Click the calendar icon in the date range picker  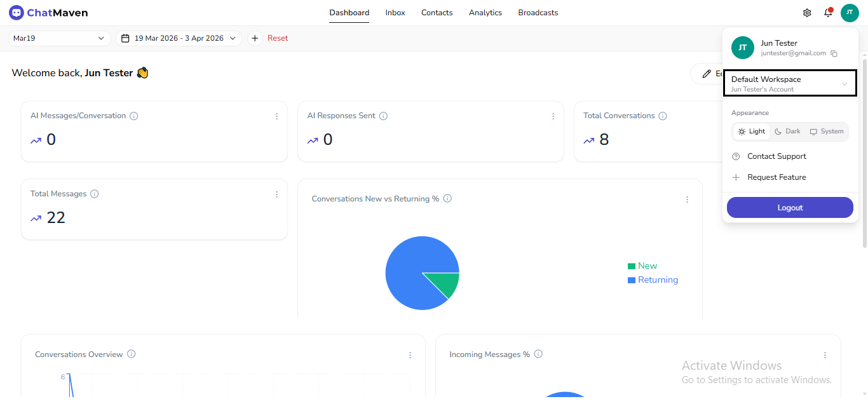coord(125,37)
